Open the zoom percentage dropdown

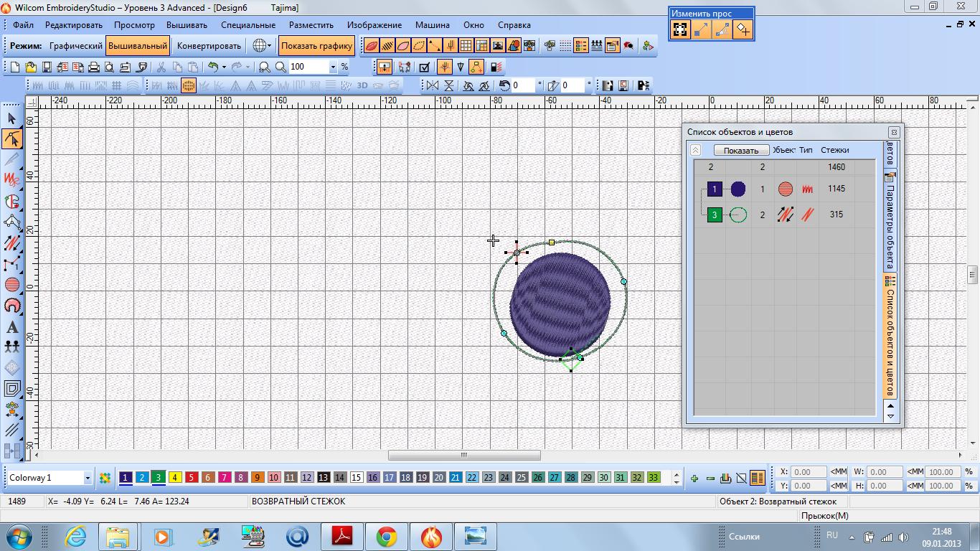pos(333,67)
